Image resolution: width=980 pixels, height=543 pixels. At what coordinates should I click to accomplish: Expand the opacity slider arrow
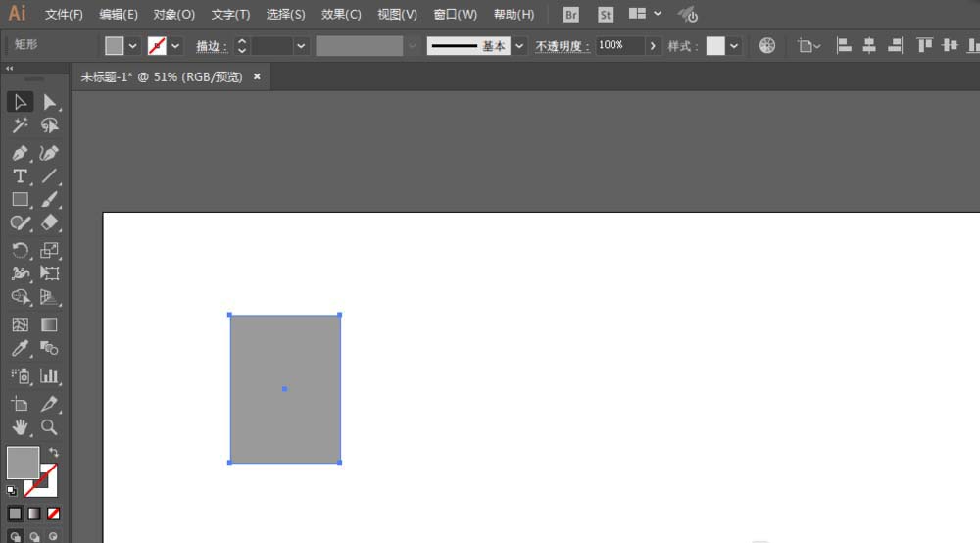pos(653,46)
